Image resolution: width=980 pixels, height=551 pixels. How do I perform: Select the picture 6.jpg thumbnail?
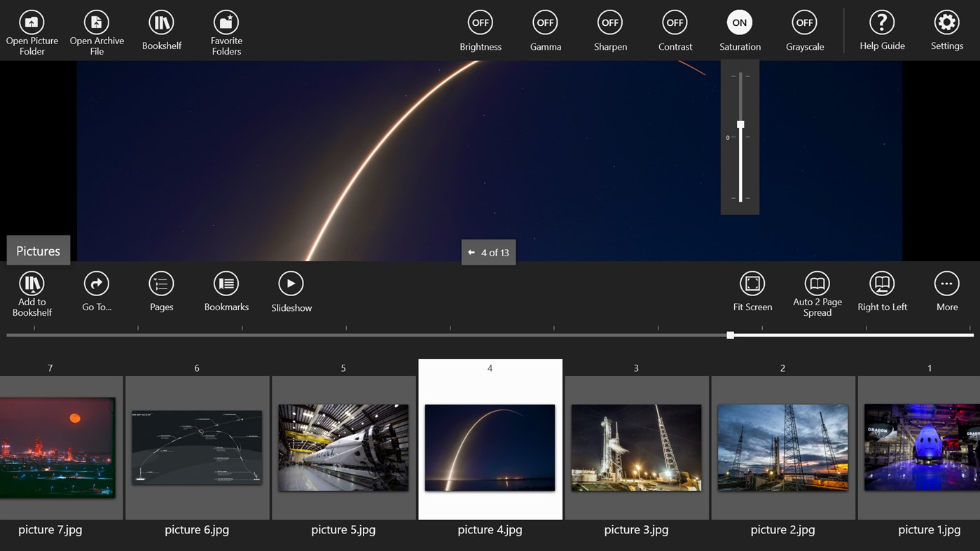click(x=197, y=447)
